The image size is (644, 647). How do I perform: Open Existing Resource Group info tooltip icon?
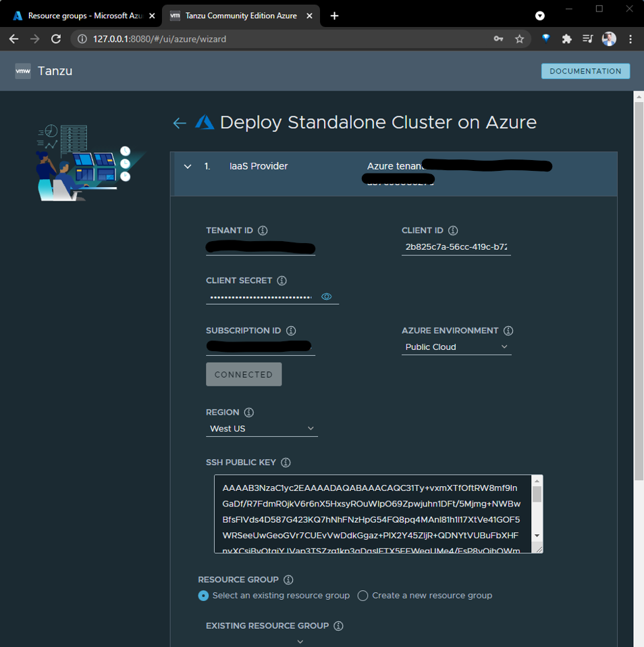click(x=339, y=626)
